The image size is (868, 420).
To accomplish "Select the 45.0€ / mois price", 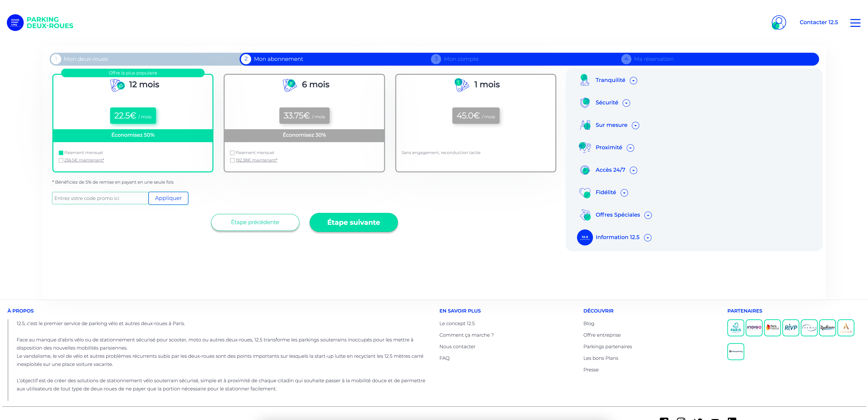I will coord(476,116).
